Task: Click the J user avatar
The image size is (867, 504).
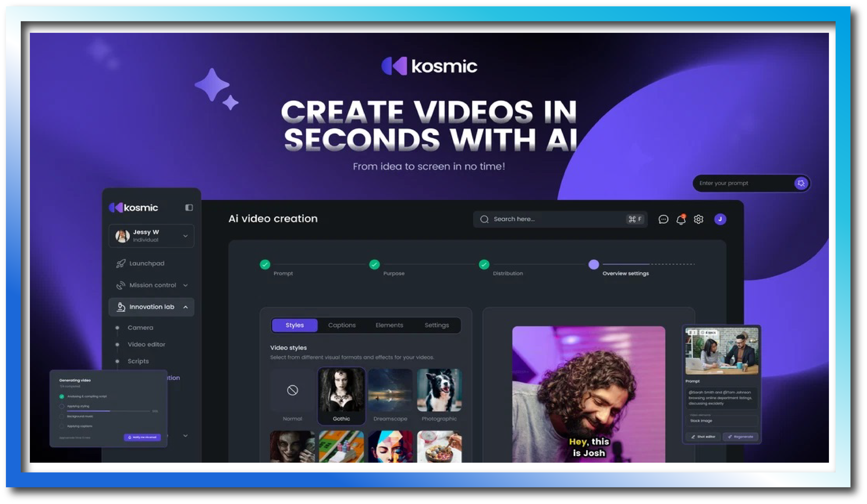Action: click(x=720, y=219)
